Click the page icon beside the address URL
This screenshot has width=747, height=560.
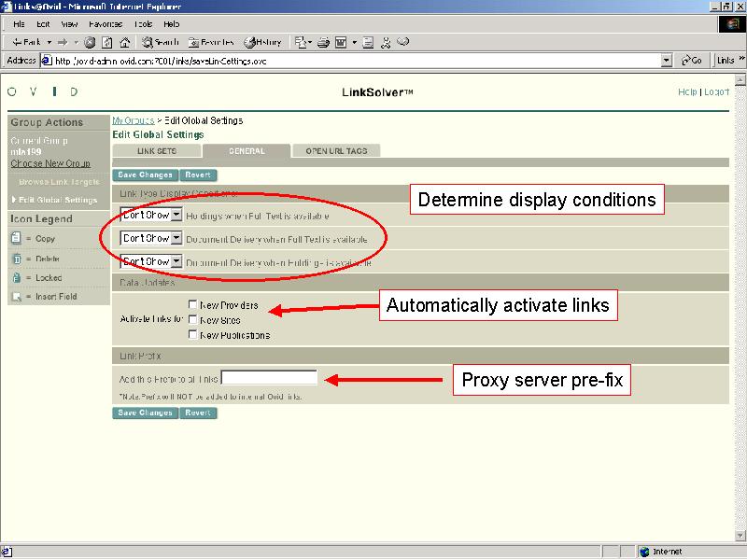click(47, 61)
